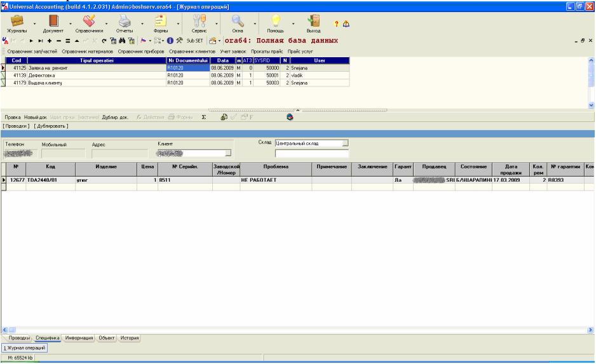Viewport: 596px width, 364px height.
Task: Click the next record arrow icon
Action: point(31,41)
